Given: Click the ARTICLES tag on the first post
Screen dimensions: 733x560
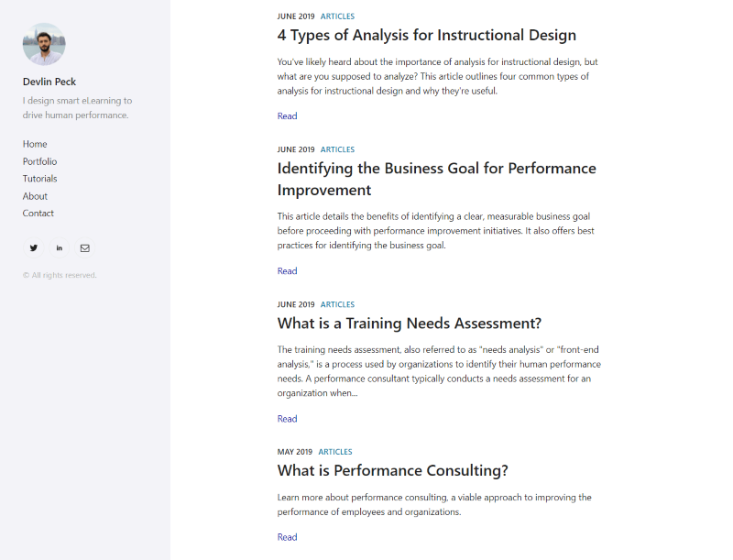Looking at the screenshot, I should click(x=337, y=16).
